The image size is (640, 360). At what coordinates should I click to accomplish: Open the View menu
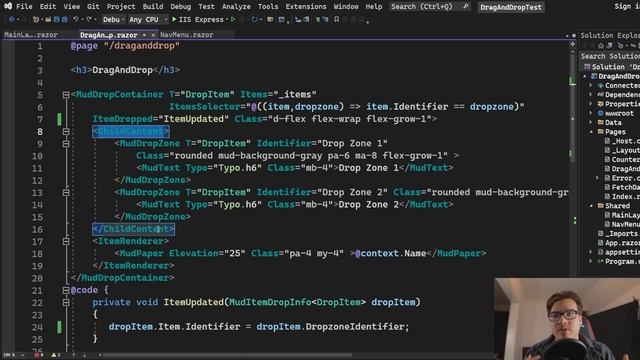[71, 7]
